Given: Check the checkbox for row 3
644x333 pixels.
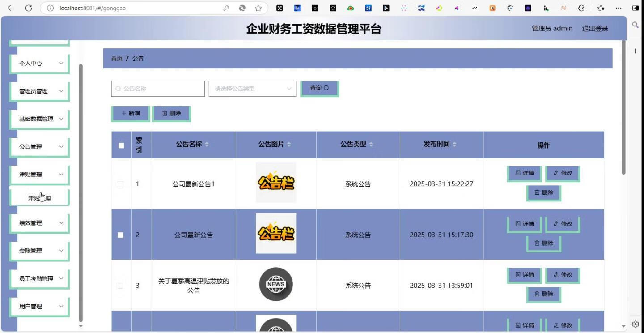Looking at the screenshot, I should (120, 286).
